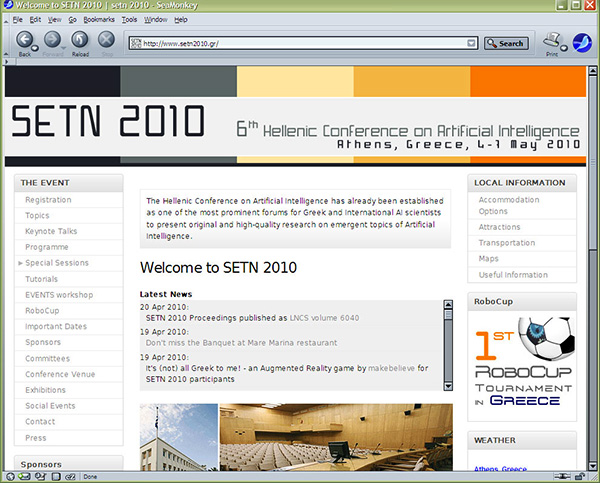600x483 pixels.
Task: Open the URL bar history dropdown
Action: 471,43
